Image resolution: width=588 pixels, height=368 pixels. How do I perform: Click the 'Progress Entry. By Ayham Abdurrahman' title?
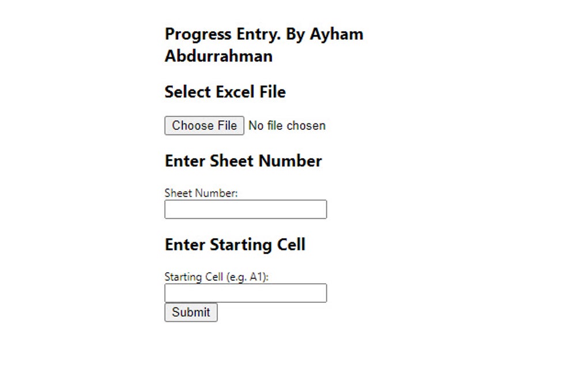[x=263, y=45]
